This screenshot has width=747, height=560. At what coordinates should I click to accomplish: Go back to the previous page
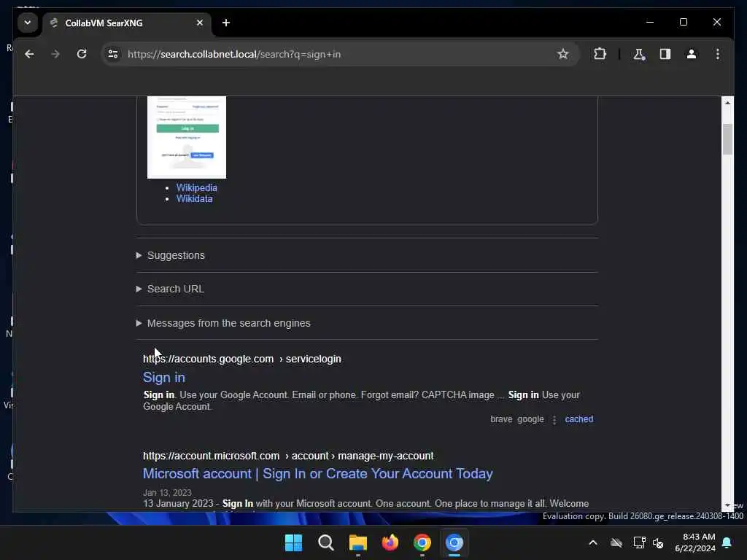(x=29, y=54)
